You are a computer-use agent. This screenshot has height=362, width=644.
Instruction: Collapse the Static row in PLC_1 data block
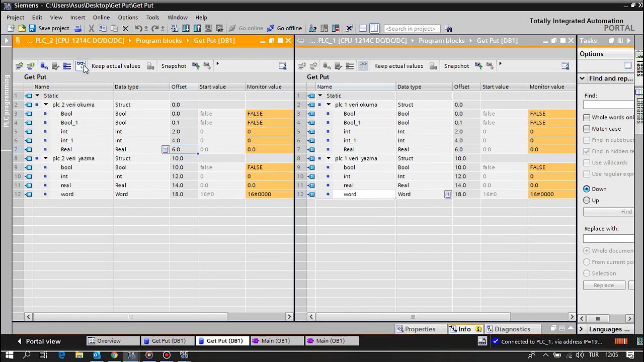click(x=320, y=96)
